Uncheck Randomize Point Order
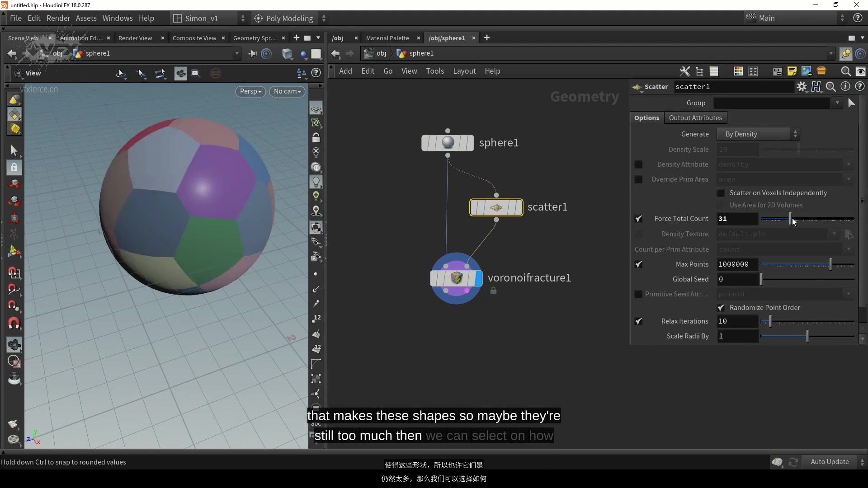 pos(721,308)
